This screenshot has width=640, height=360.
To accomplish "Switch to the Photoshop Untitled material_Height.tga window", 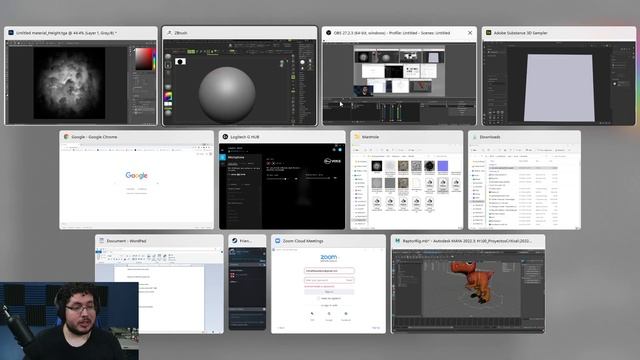I will click(x=81, y=76).
